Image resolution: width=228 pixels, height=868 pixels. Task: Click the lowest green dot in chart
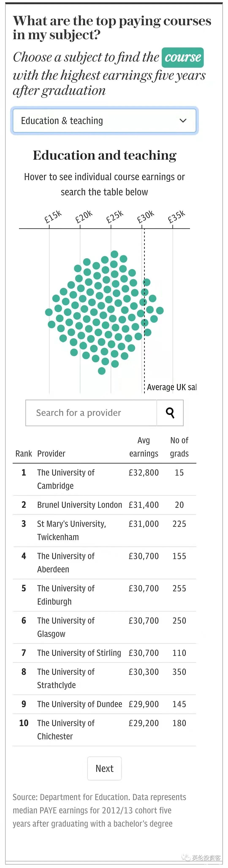(102, 371)
